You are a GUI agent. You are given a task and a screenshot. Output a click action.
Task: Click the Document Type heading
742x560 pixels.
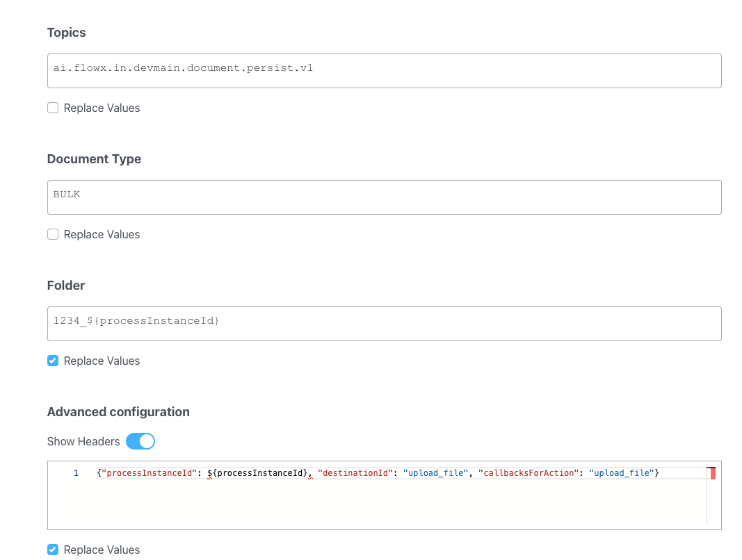(x=94, y=159)
